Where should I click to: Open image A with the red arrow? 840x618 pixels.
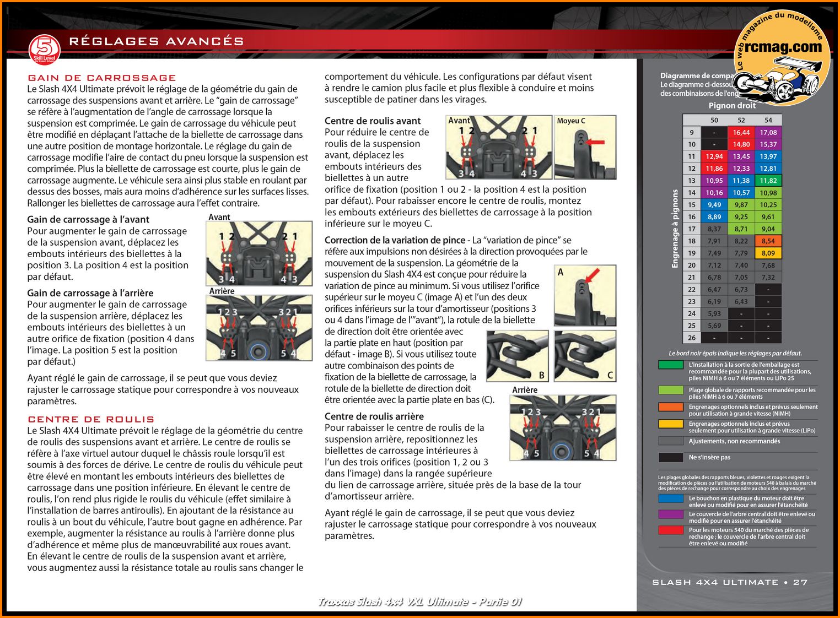coord(585,296)
